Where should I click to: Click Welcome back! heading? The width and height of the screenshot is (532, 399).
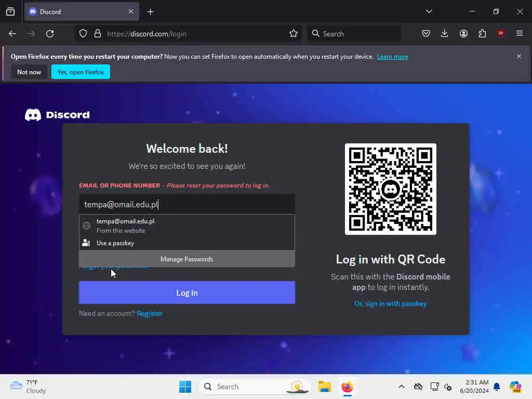(187, 149)
